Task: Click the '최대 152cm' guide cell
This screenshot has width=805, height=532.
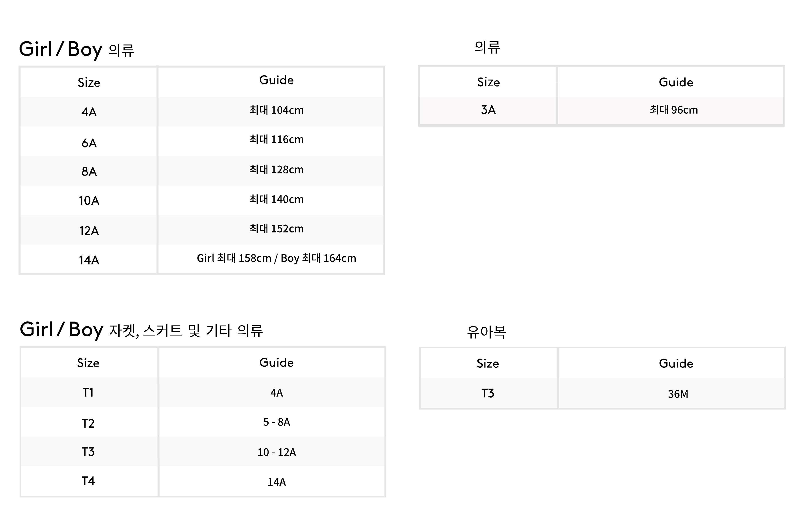Action: click(x=276, y=229)
